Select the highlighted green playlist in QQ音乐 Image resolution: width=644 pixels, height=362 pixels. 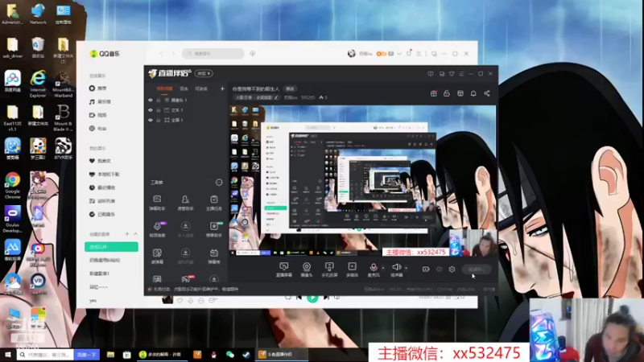[x=111, y=247]
